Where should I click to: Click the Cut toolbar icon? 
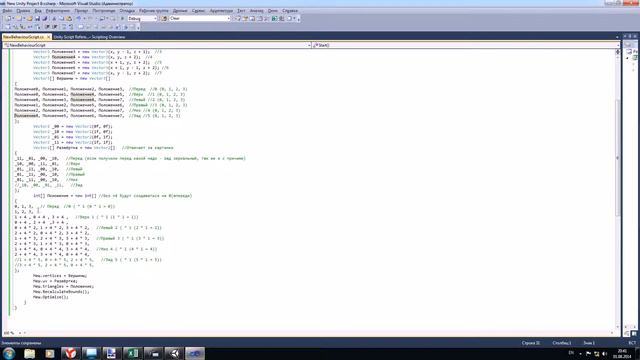pos(54,18)
